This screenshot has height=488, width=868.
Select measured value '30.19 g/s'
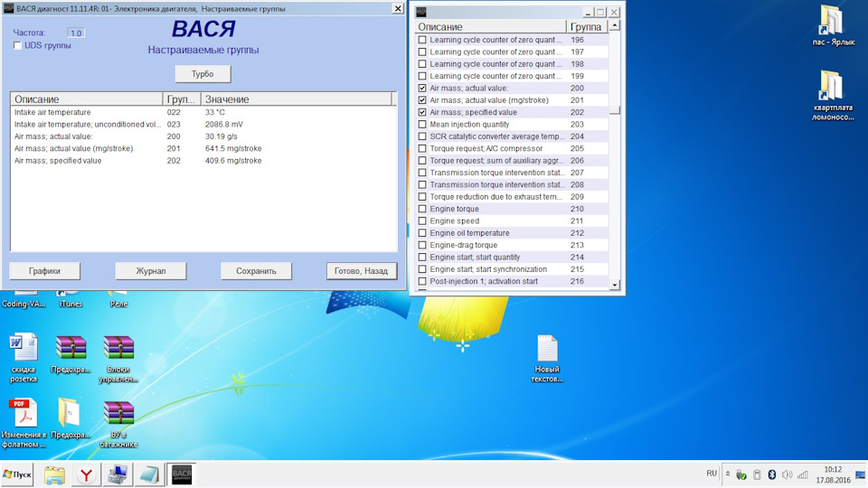coord(221,136)
